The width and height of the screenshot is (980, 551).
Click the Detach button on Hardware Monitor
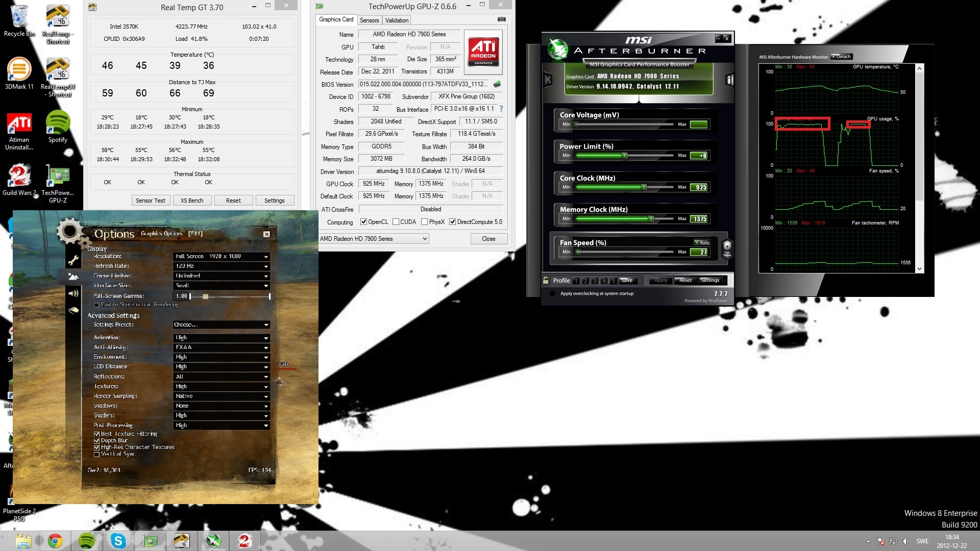point(841,57)
